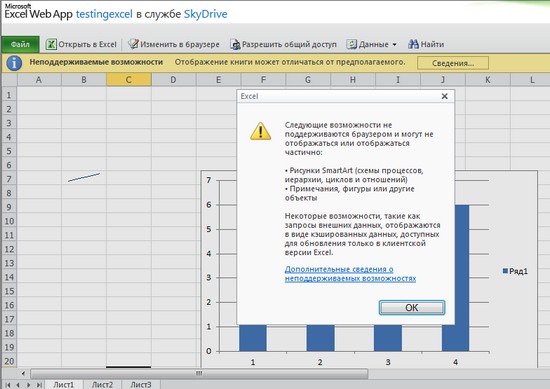Open Дополнительные сведения о неподдерживаемых возможностях link
This screenshot has height=389, width=550.
[350, 274]
